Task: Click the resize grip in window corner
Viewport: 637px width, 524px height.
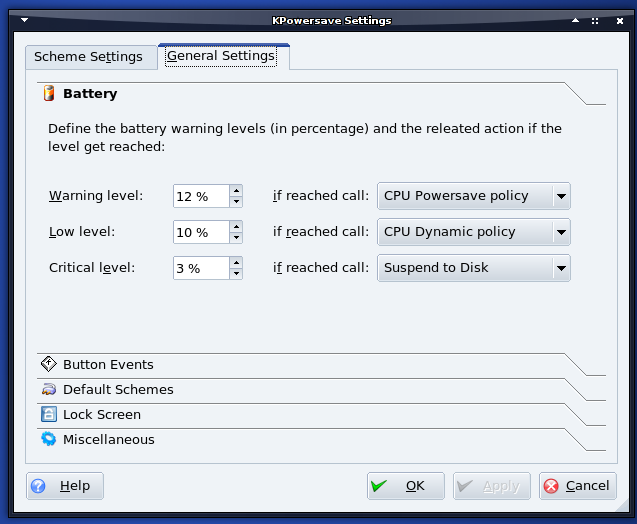Action: 622,505
